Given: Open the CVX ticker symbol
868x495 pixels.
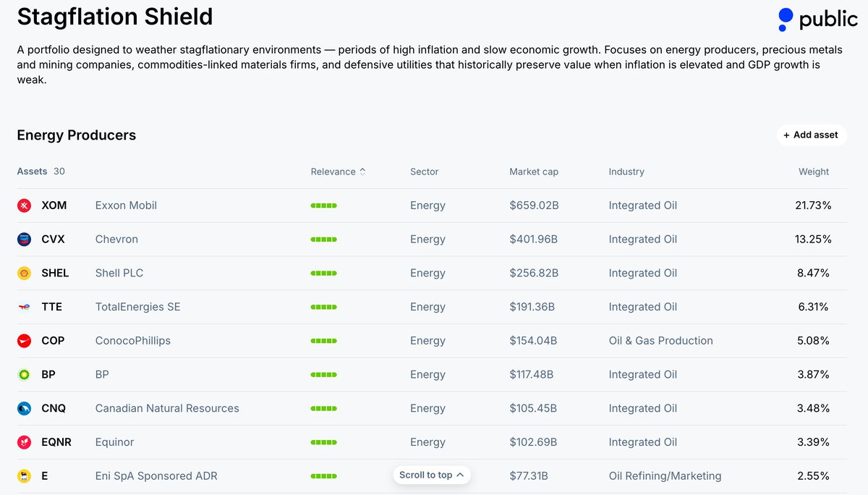Looking at the screenshot, I should (53, 240).
